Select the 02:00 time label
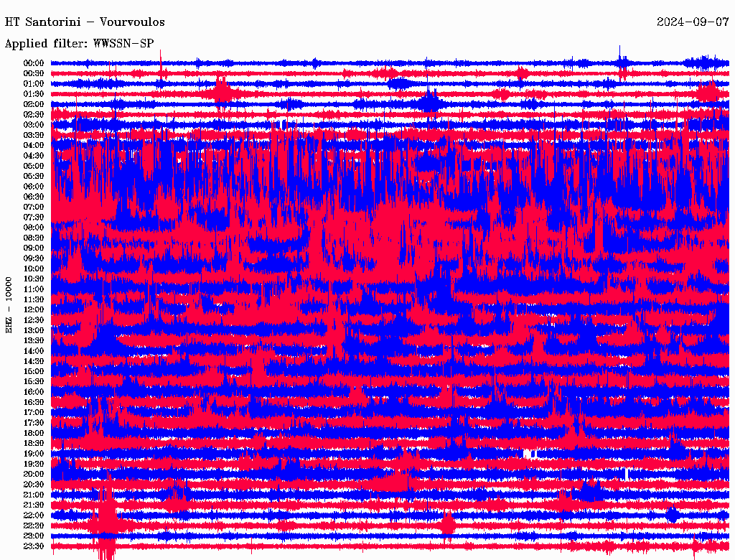 point(34,104)
